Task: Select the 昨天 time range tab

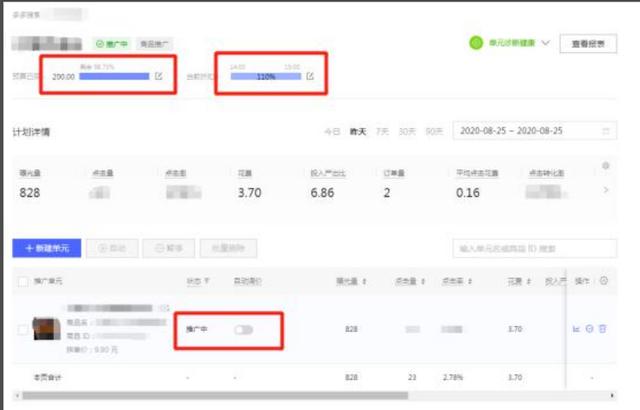Action: (358, 131)
